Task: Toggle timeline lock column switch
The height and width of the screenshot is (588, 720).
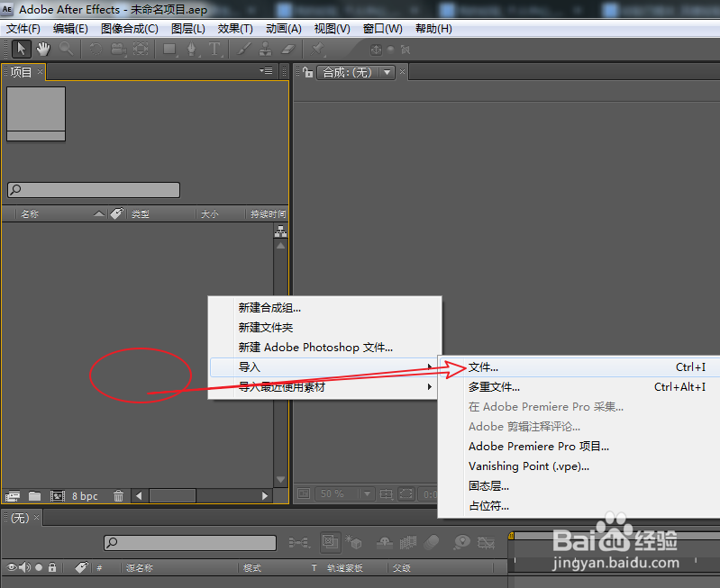Action: [x=52, y=568]
